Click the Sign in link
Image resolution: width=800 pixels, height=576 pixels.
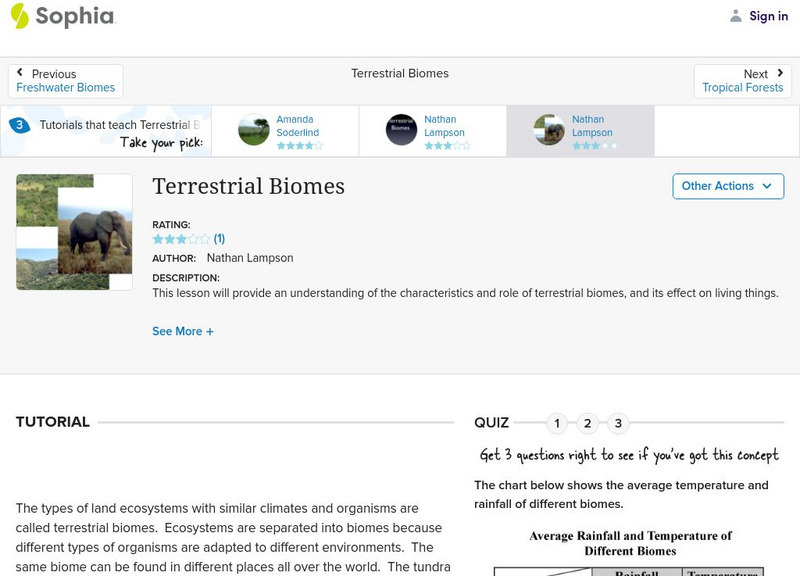point(768,16)
